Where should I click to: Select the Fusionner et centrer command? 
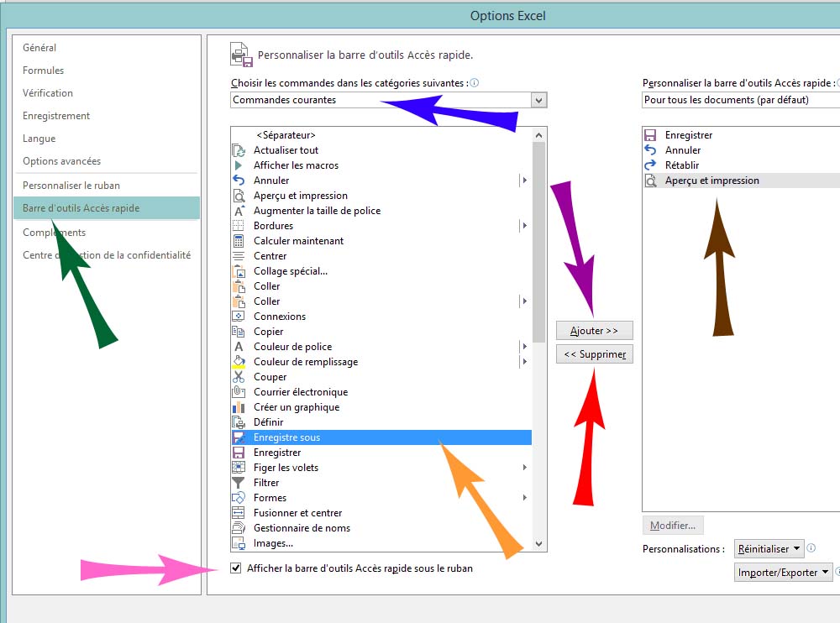pos(381,513)
